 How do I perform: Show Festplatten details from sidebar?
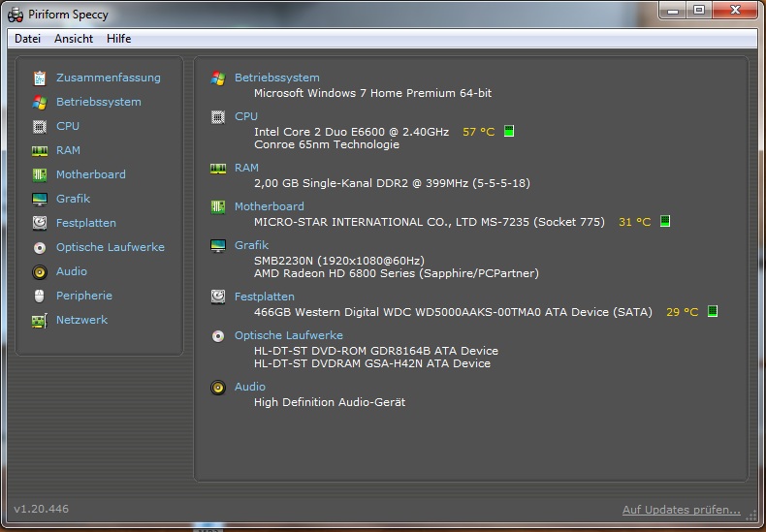click(x=86, y=223)
